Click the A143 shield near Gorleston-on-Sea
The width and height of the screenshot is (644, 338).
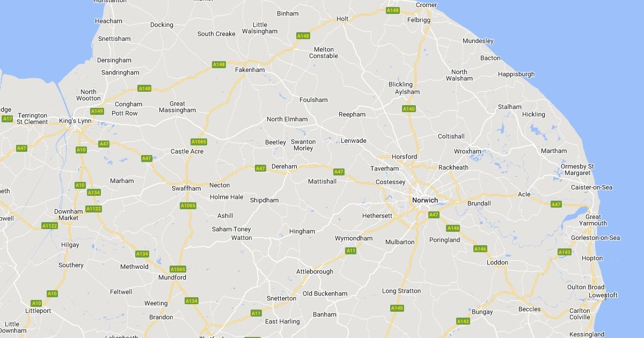pyautogui.click(x=564, y=252)
